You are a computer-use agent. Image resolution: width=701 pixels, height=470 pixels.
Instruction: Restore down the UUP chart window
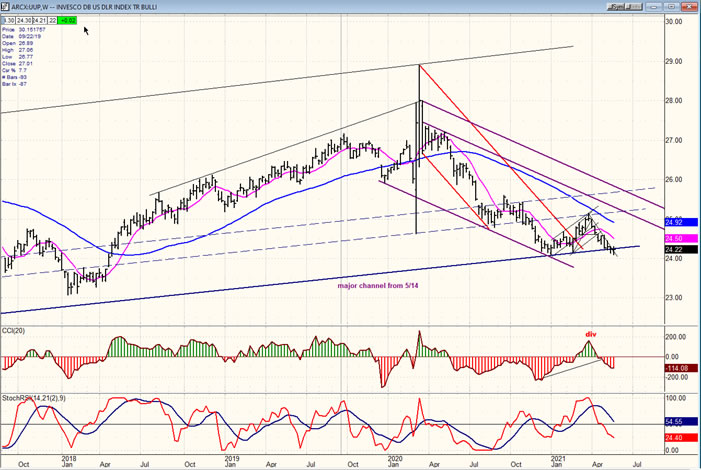coord(671,7)
